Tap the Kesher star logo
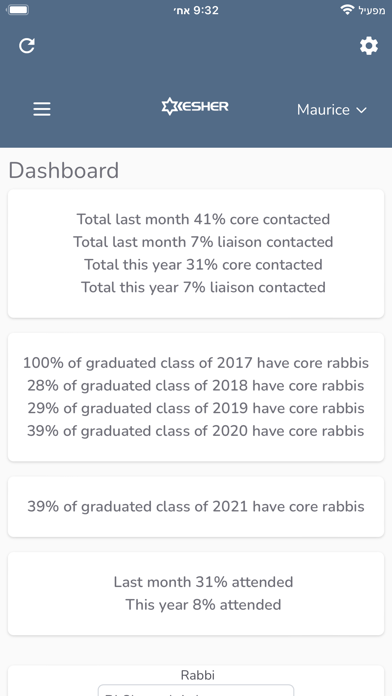 click(x=195, y=107)
